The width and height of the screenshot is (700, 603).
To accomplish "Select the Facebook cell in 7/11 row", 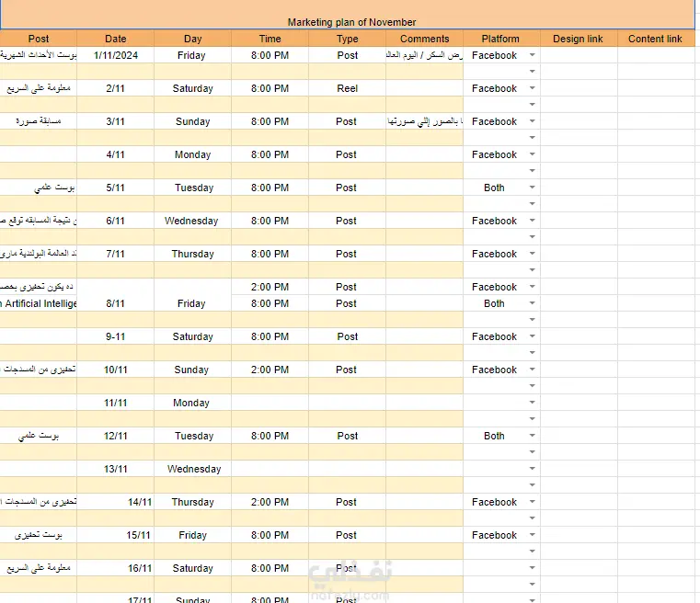I will (x=502, y=254).
